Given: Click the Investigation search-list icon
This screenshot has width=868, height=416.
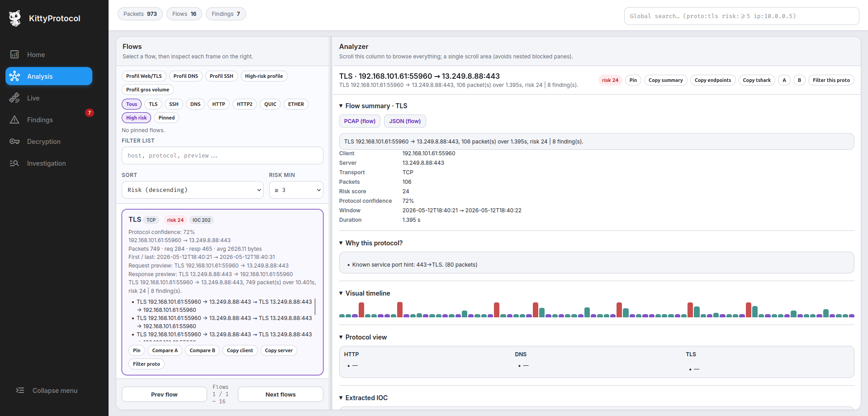Looking at the screenshot, I should click(x=14, y=163).
